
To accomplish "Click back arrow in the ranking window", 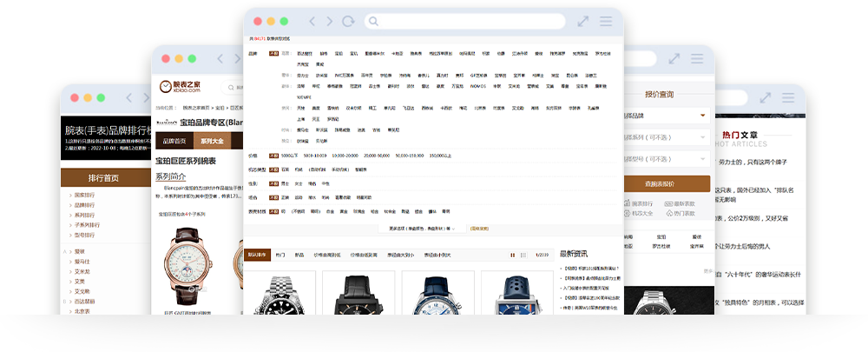I will tap(128, 97).
